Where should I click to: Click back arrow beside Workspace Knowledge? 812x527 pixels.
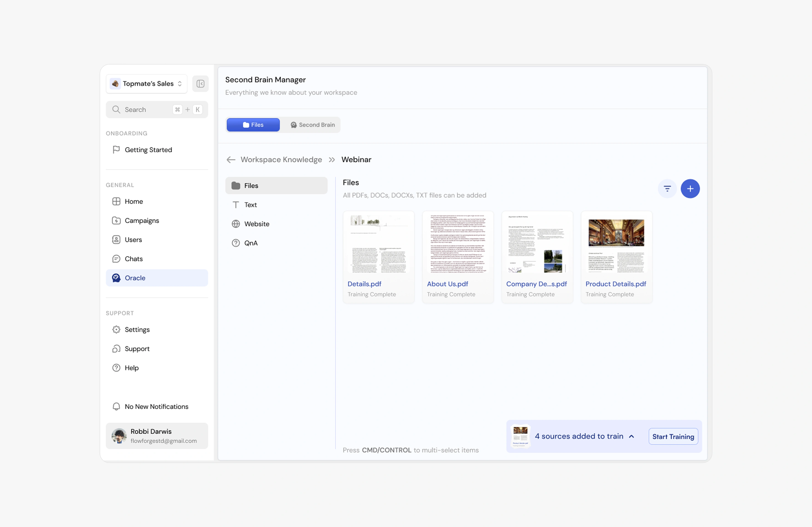pos(231,159)
